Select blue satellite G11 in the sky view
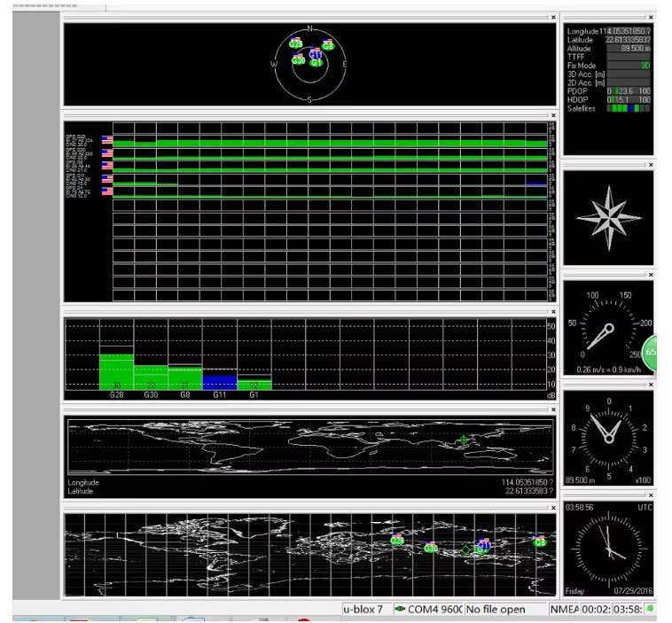This screenshot has height=623, width=672. tap(315, 53)
